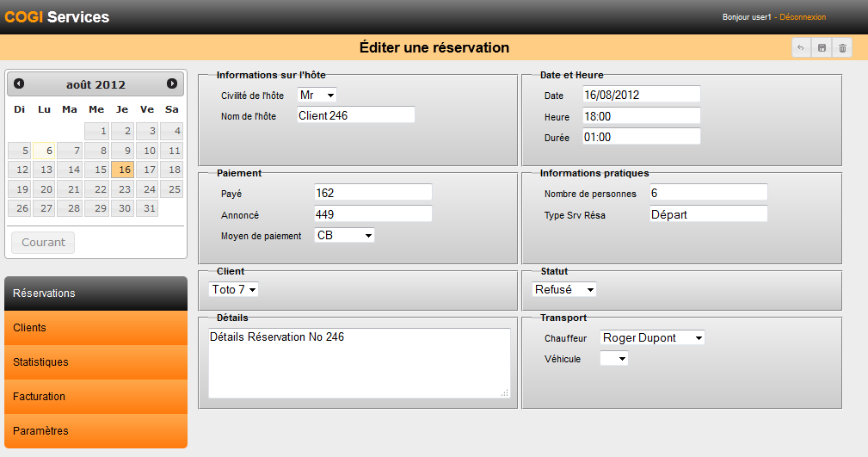The height and width of the screenshot is (457, 868).
Task: Open the Statut dropdown showing Refusé
Action: (x=564, y=290)
